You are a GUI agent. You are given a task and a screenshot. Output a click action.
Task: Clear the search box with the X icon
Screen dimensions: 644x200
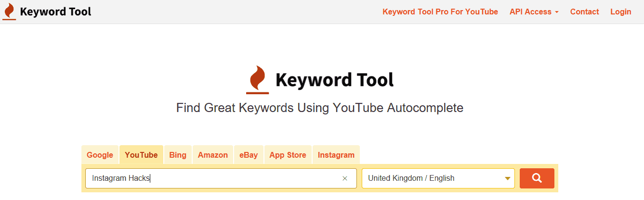345,178
